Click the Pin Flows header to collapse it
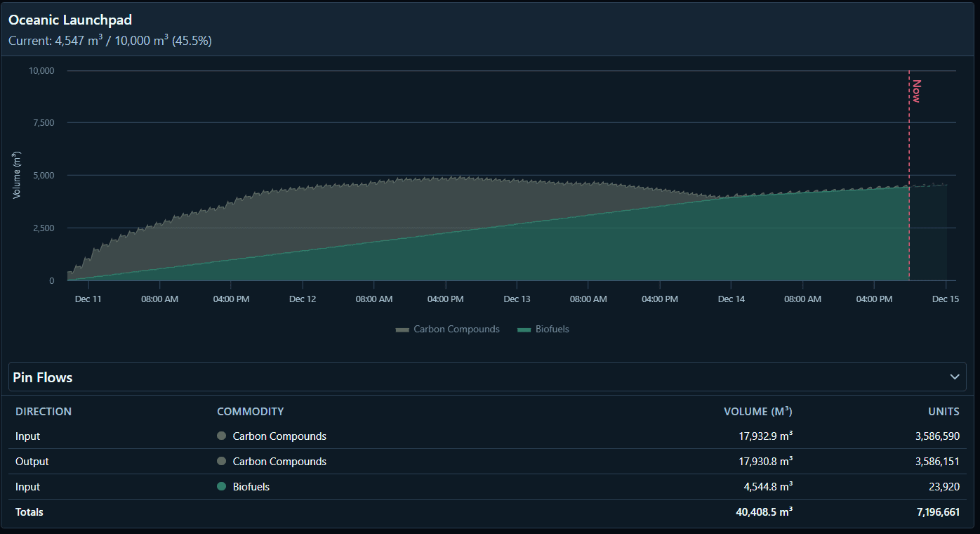Viewport: 980px width, 534px height. pos(44,377)
